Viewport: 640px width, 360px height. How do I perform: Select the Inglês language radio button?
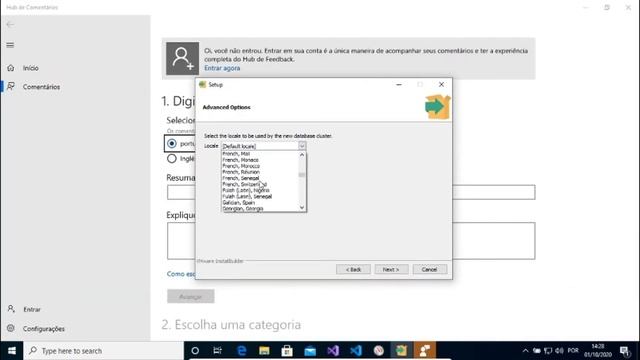coord(172,158)
